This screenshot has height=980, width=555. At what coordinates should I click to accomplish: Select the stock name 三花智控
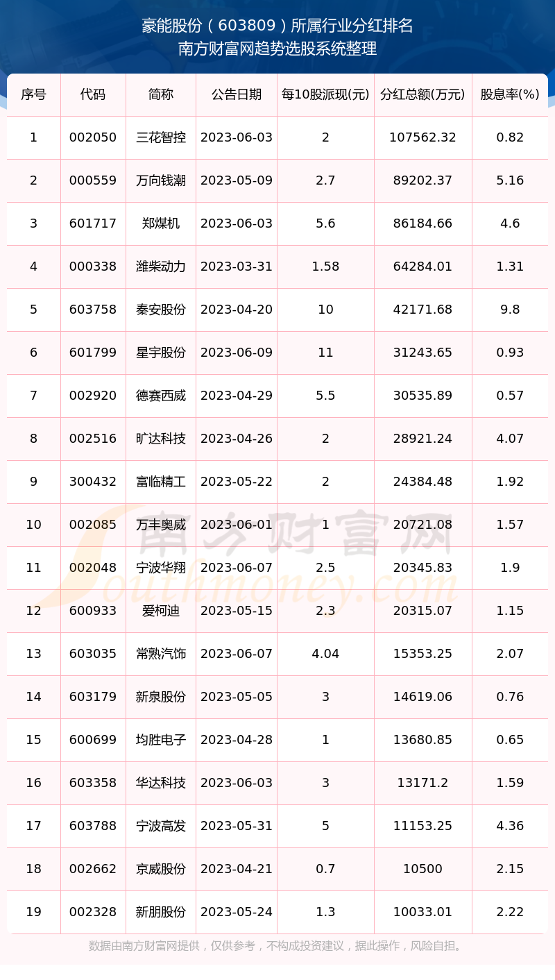click(161, 137)
